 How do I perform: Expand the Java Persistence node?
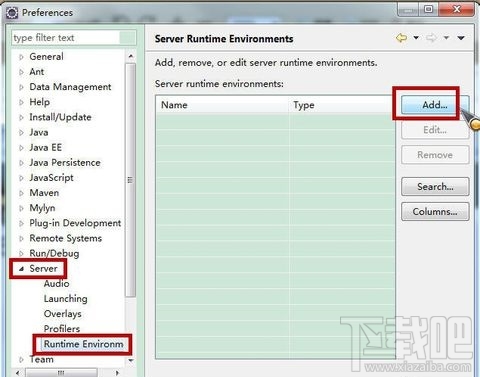coord(21,163)
